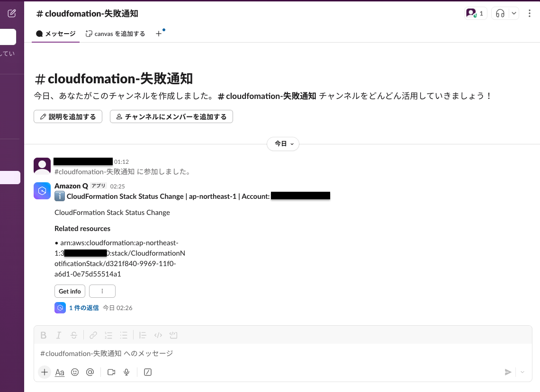Click 説明を追加する button
Image resolution: width=540 pixels, height=392 pixels.
68,116
